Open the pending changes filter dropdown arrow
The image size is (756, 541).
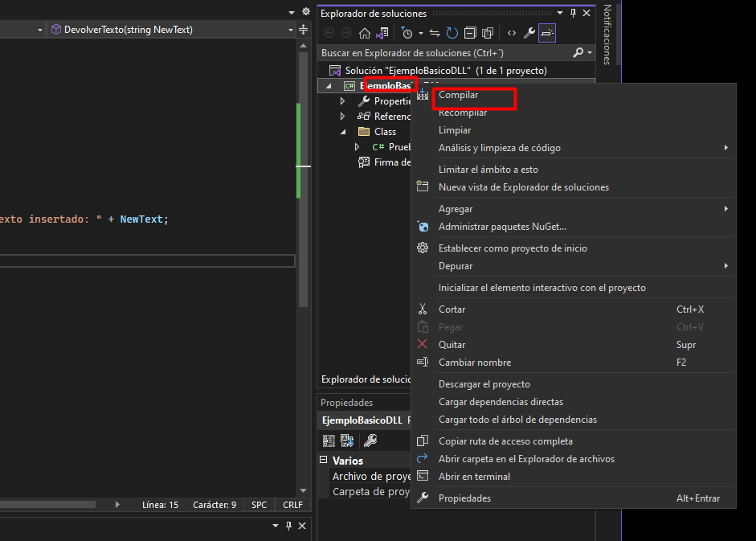click(x=421, y=33)
